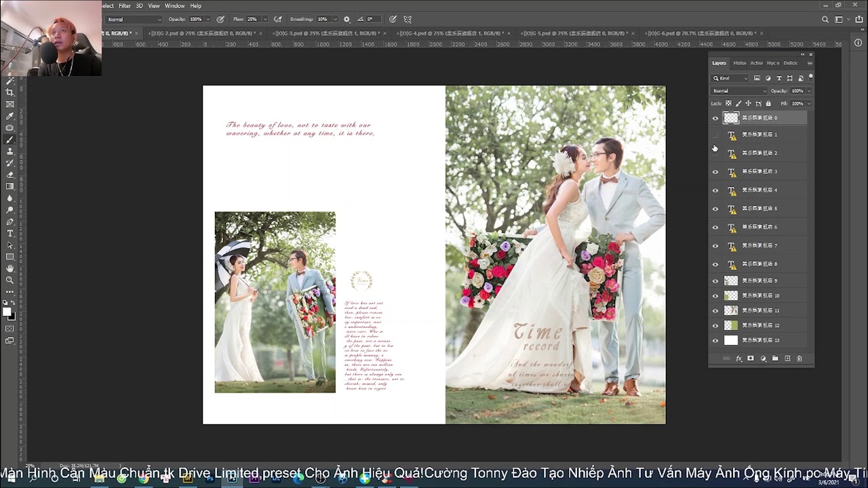Screen dimensions: 868x488
Task: Open the brush Opacity 100% dropdown
Action: click(x=207, y=20)
